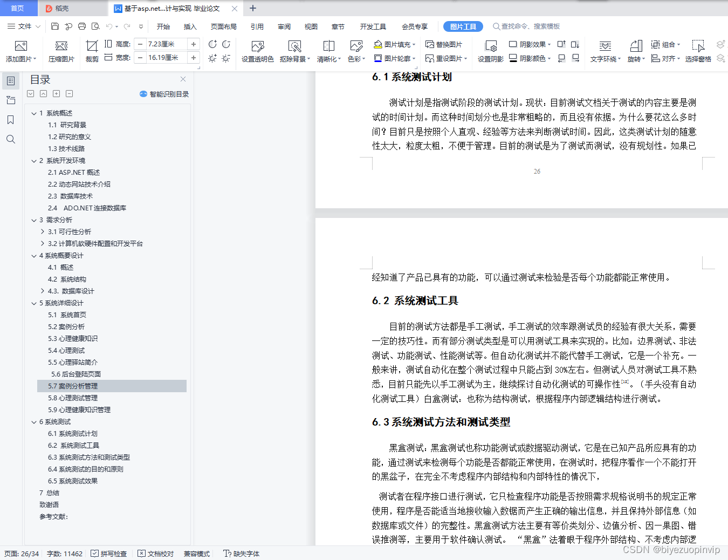Collapse the 6 系统测试 chapter node
Viewport: 728px width, 560px height.
(34, 421)
